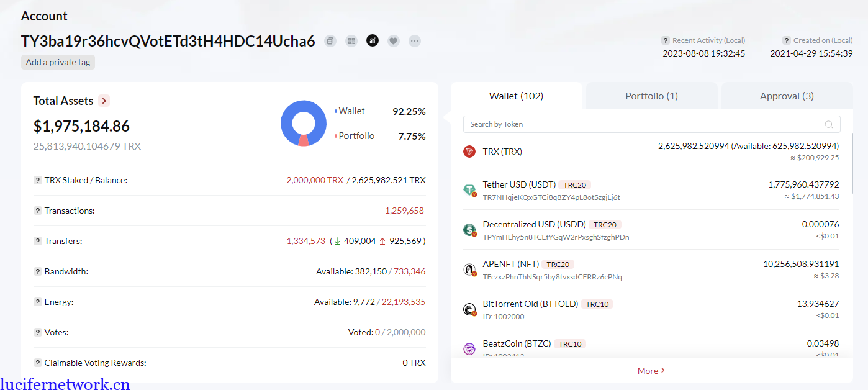Open the account analytics chart icon

[x=373, y=41]
